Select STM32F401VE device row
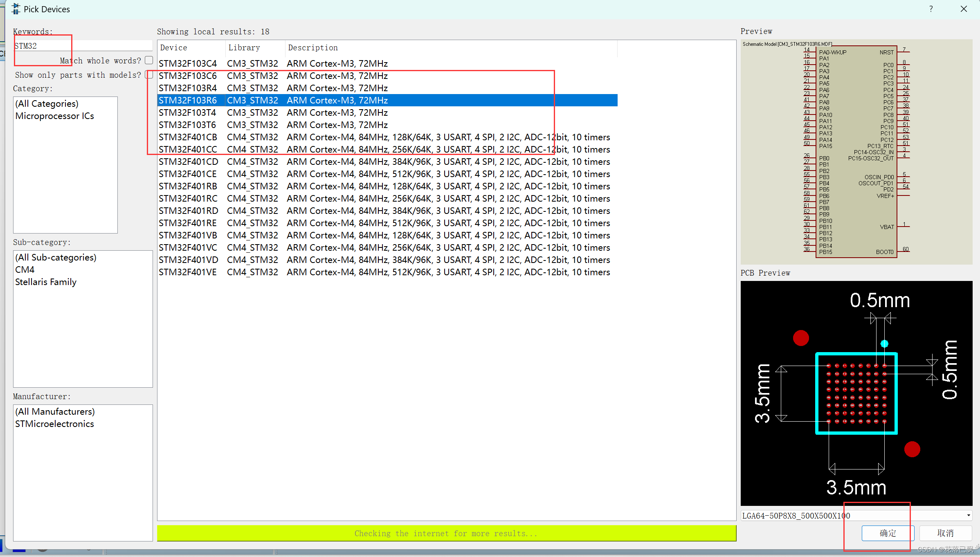Screen dimensions: 980x557 pyautogui.click(x=188, y=272)
